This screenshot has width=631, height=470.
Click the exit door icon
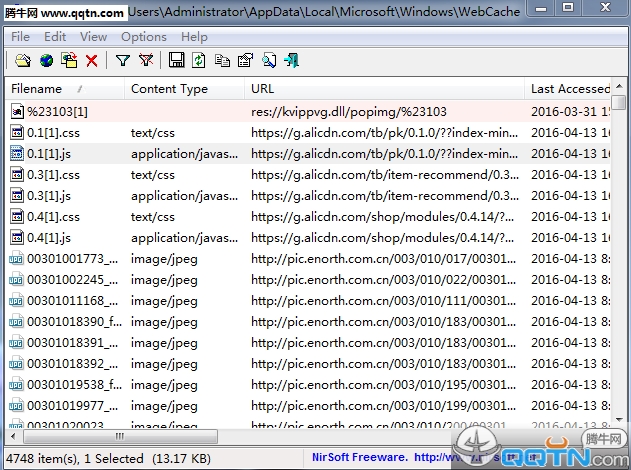(291, 61)
